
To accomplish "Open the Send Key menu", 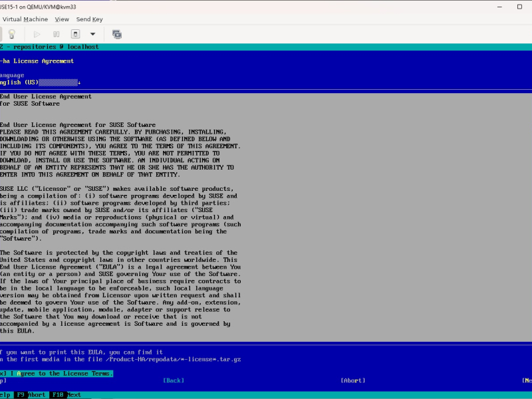I will point(90,19).
